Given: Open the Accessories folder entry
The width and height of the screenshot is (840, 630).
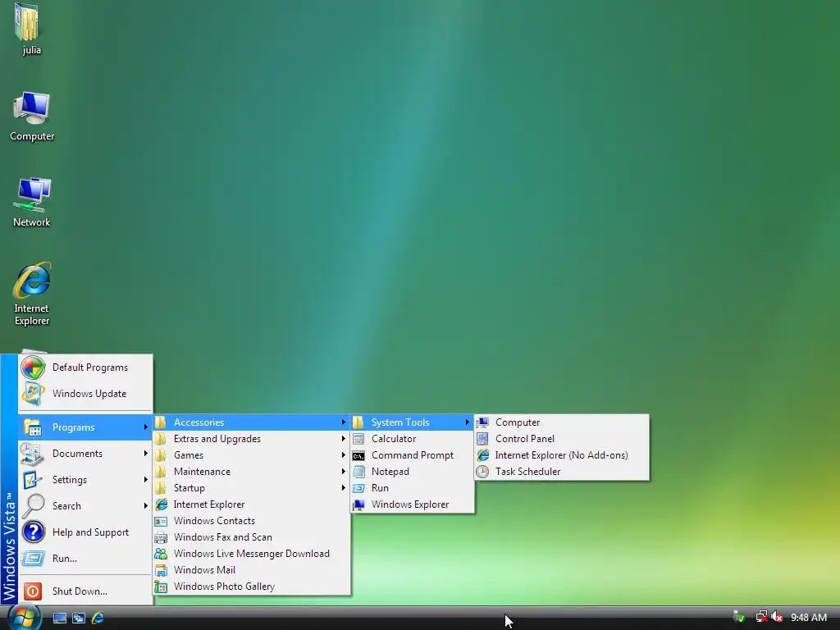Looking at the screenshot, I should [x=252, y=422].
